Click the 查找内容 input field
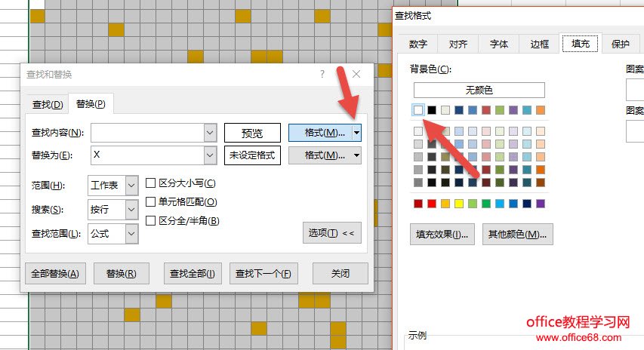644x350 pixels. pyautogui.click(x=147, y=133)
